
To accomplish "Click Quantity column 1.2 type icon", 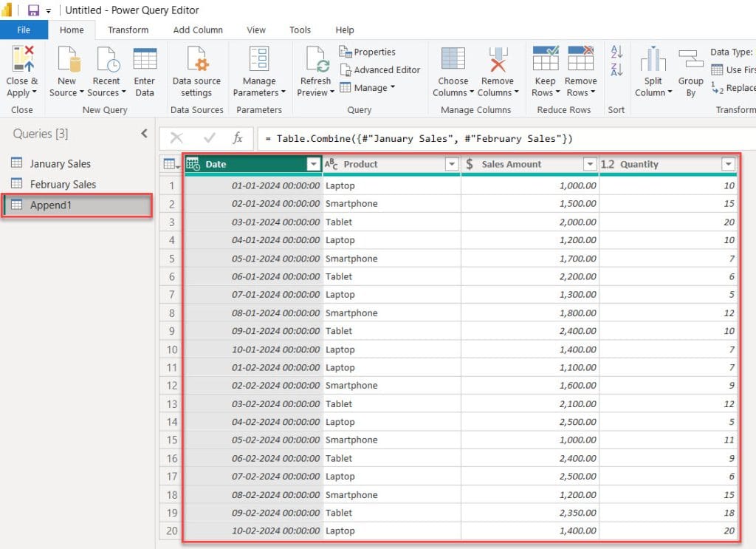I will pos(608,164).
